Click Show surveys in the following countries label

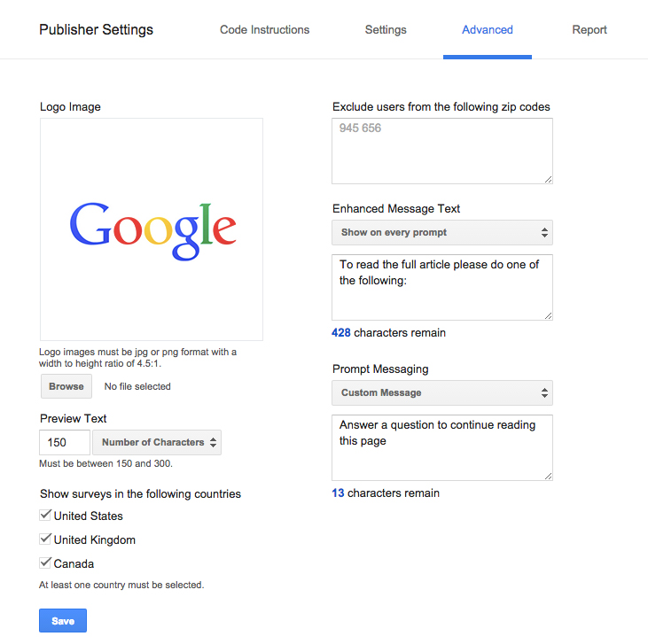pos(141,494)
